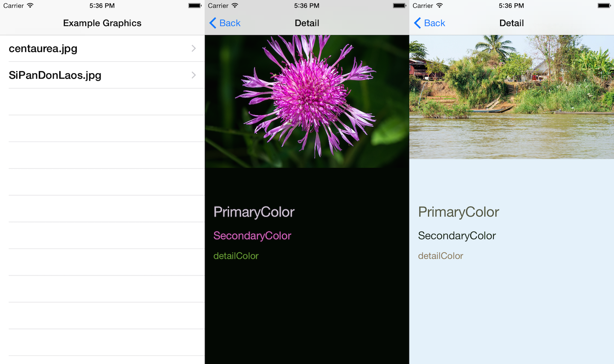Tap the battery icon on the Example Graphics screen
Viewport: 614px width, 364px height.
pos(195,6)
